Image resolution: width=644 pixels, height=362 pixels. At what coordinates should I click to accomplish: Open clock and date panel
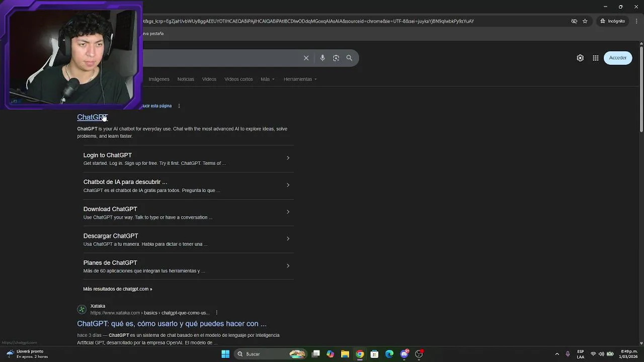point(628,354)
